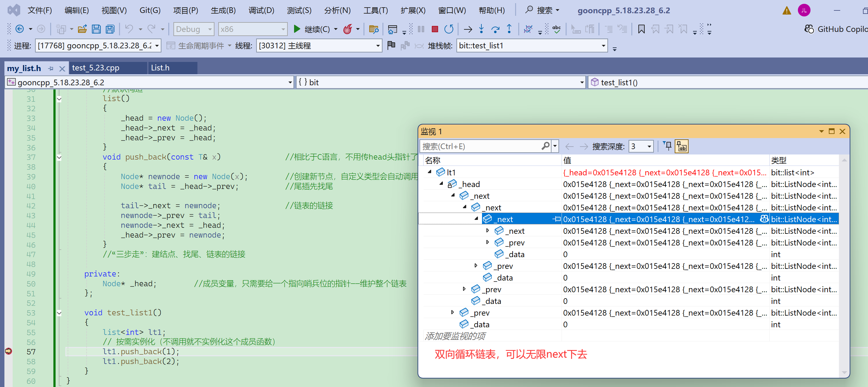Toggle hexadecimal display button in Watch toolbar
The image size is (868, 387).
click(x=681, y=146)
